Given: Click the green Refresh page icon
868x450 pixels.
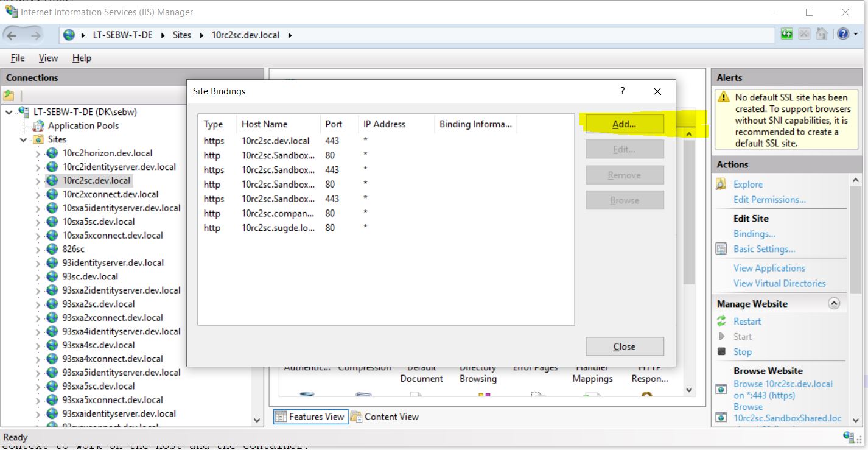Looking at the screenshot, I should click(786, 34).
